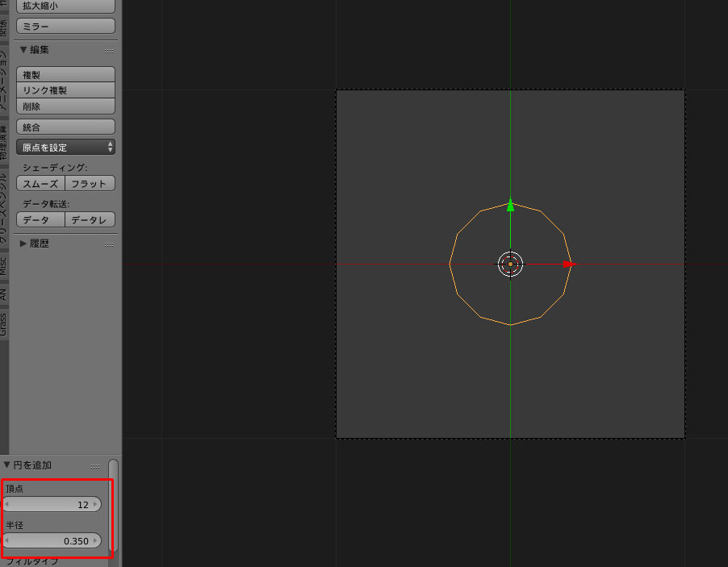
Task: Expand the 履歴 panel
Action: coord(23,244)
